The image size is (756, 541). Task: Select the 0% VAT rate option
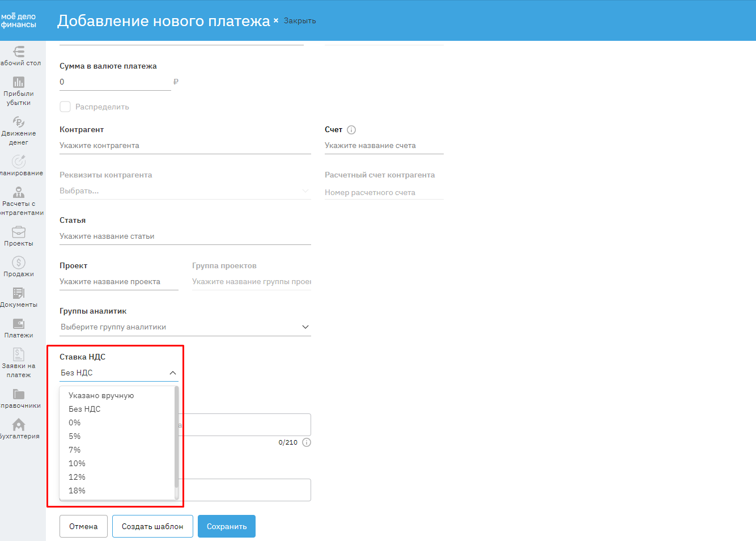click(x=75, y=422)
